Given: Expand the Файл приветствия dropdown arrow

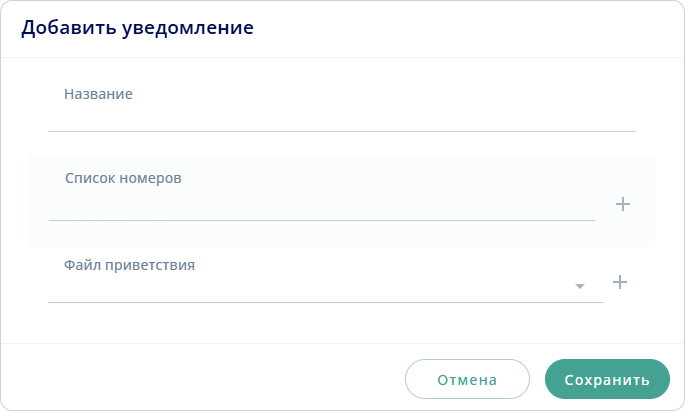Looking at the screenshot, I should pyautogui.click(x=580, y=287).
